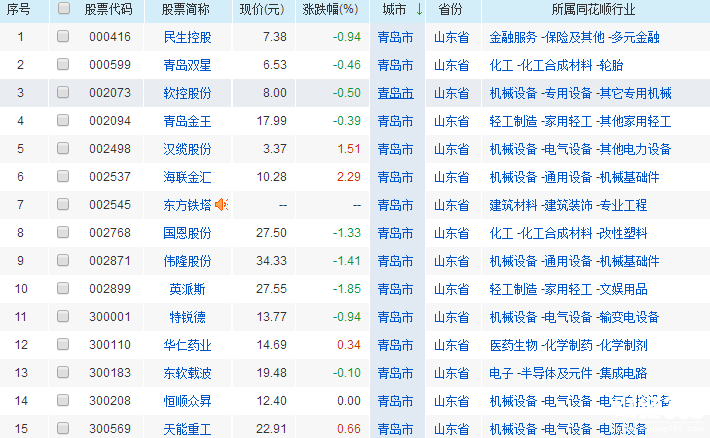
Task: Open the 民生控股 stock link
Action: tap(187, 37)
